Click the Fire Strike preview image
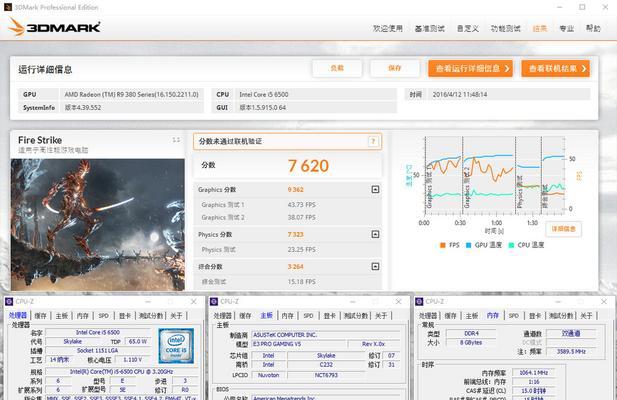Screen dimensions: 617x400 98,225
